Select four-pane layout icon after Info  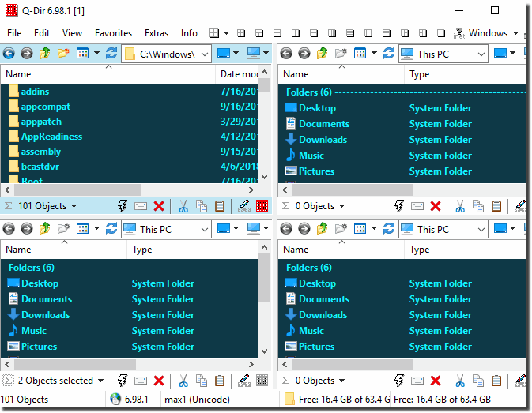pos(214,33)
